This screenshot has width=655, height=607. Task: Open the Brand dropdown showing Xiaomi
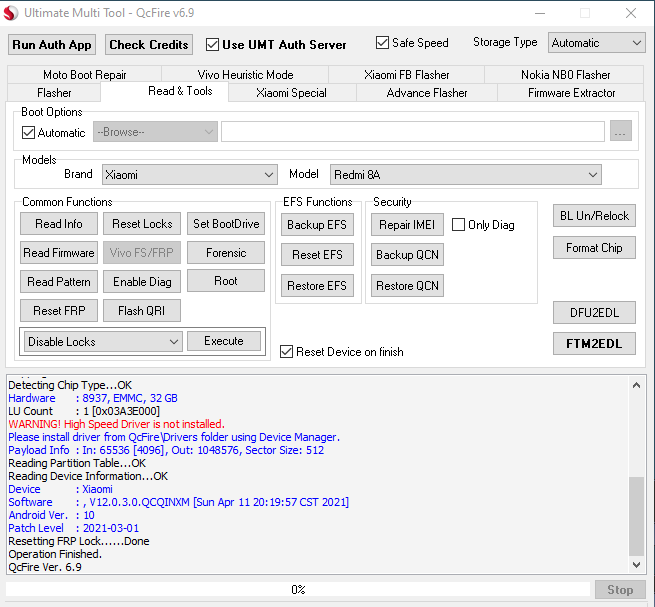[190, 175]
